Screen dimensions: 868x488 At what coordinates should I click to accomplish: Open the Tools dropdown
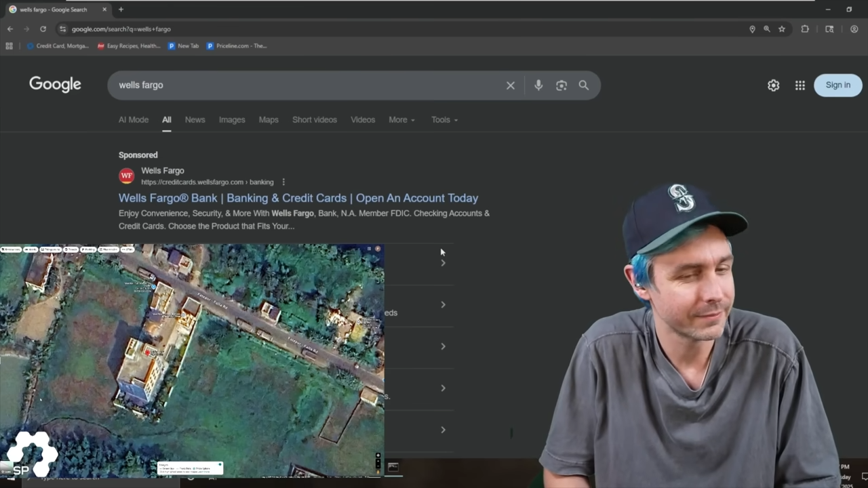click(x=444, y=120)
